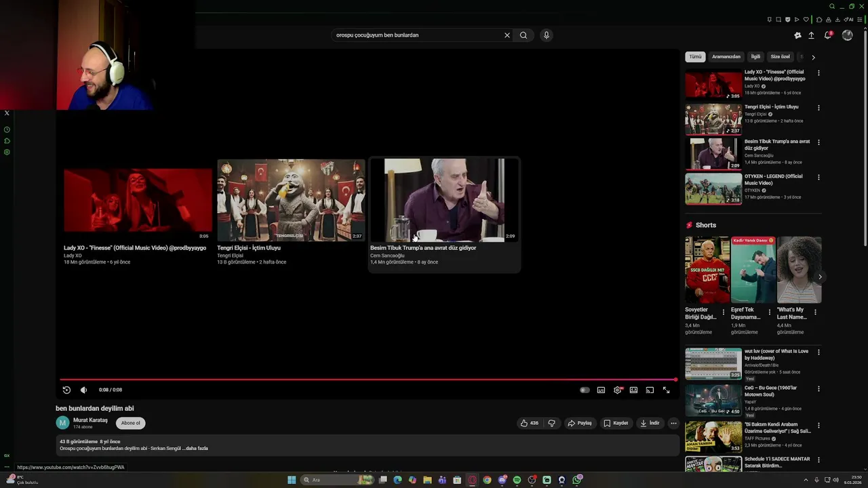Screen dimensions: 868x488
Task: Open the browser AI toolbar button
Action: (848, 20)
